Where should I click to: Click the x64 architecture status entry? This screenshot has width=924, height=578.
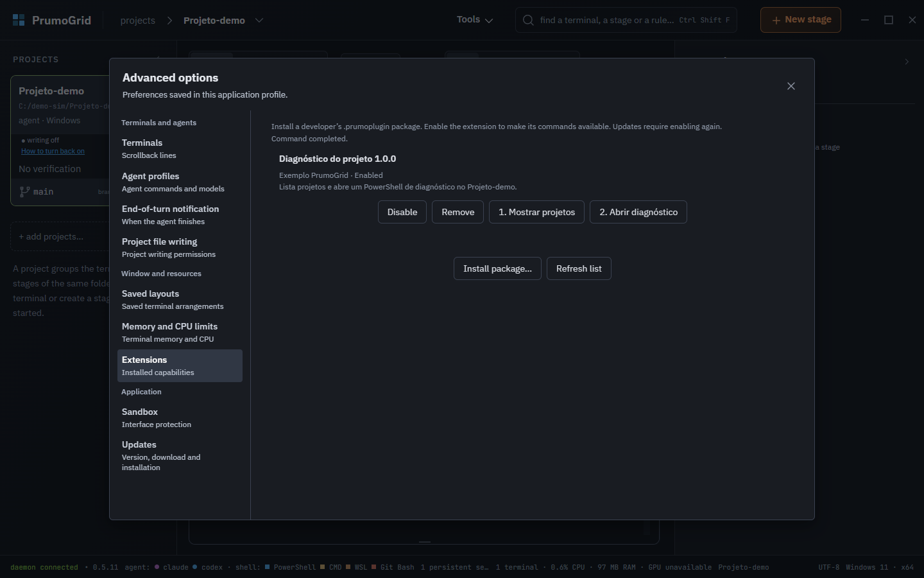(907, 567)
